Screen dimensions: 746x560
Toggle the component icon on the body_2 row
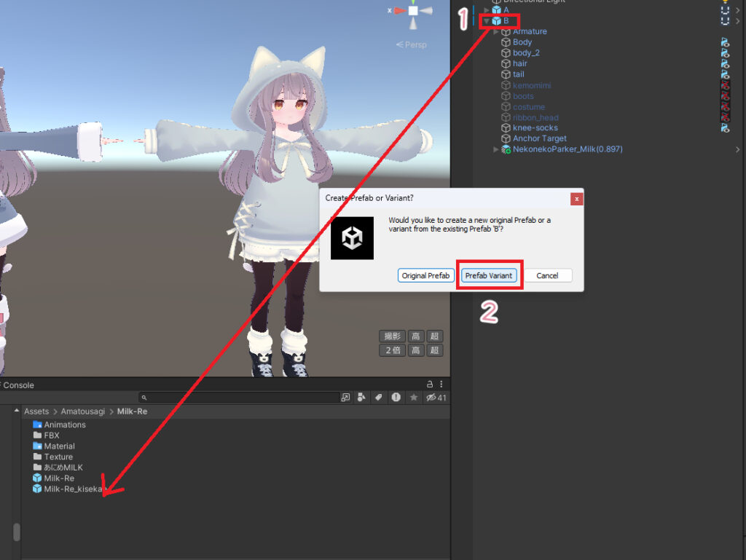(725, 52)
